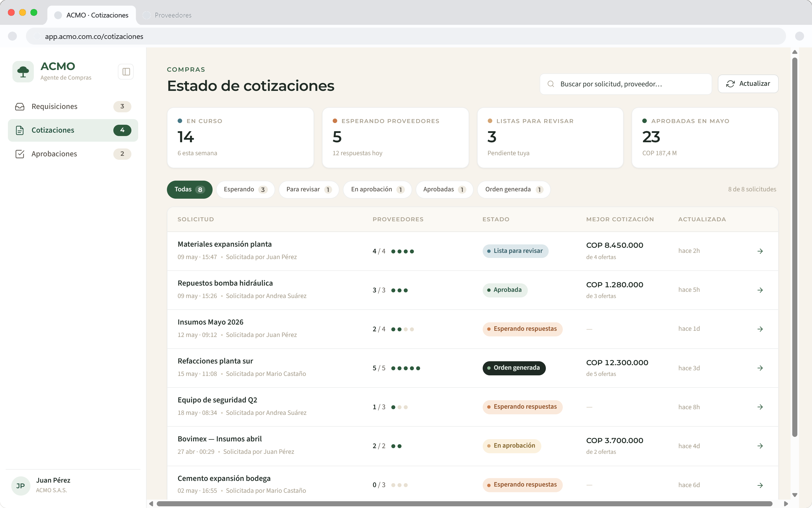Click the Orden generada status badge

[514, 368]
